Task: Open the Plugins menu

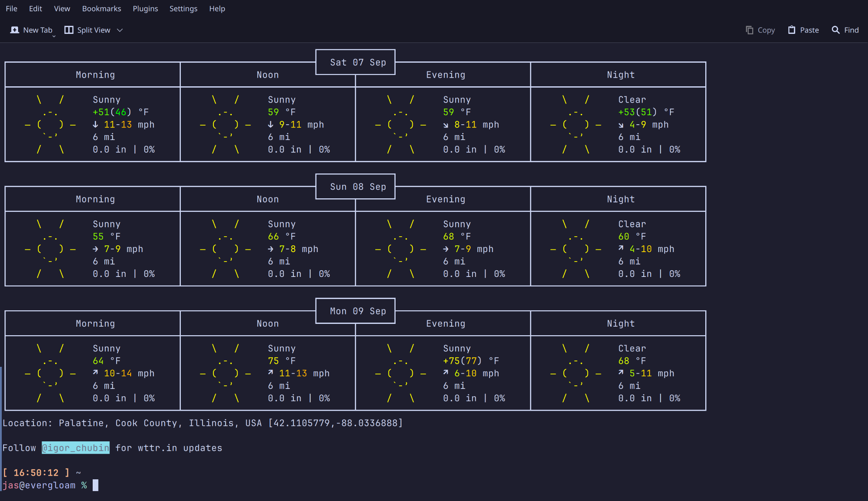Action: [145, 9]
